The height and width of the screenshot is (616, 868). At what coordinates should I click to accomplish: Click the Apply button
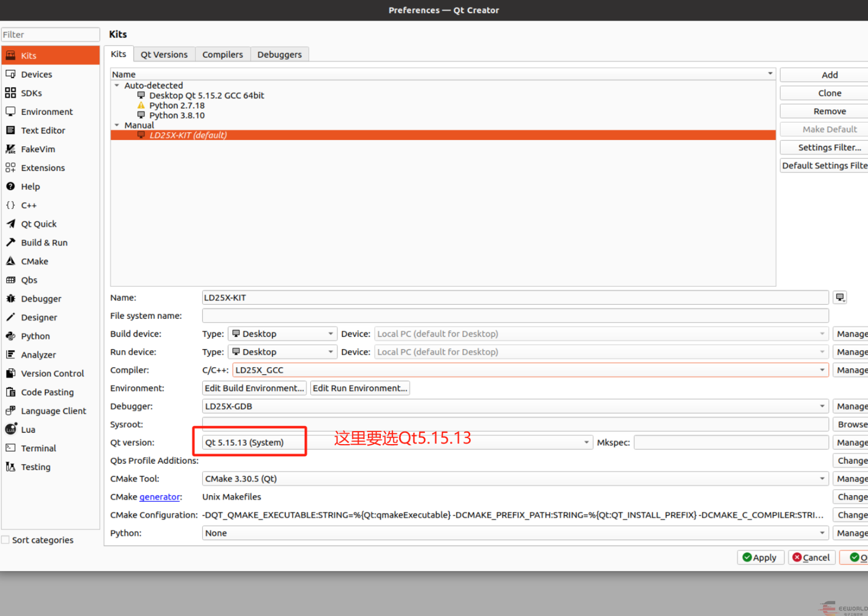(759, 557)
